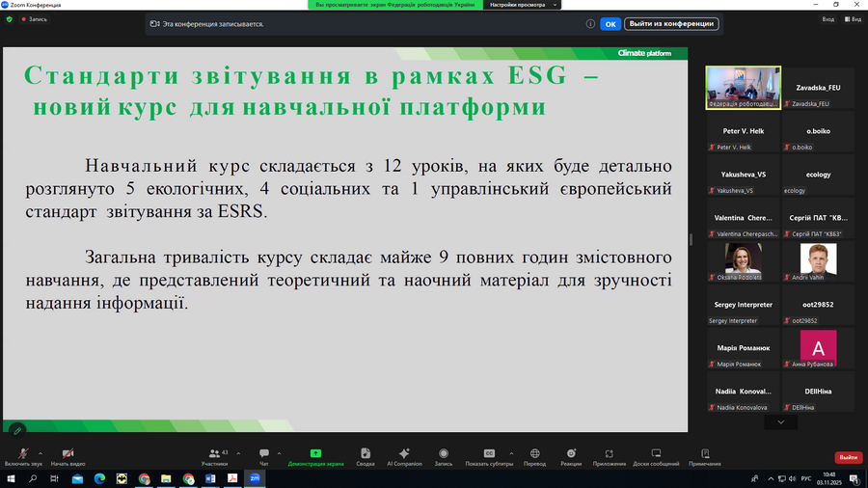Expand the Настройки просмотра view options dropdown
The width and height of the screenshot is (868, 488).
pos(522,5)
